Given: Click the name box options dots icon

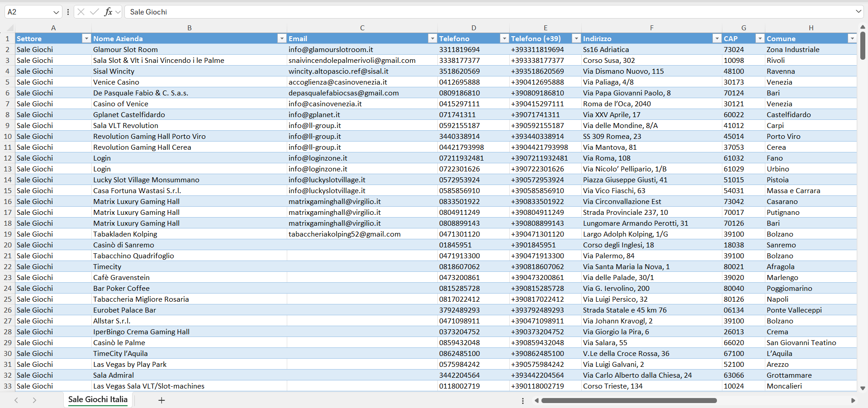Looking at the screenshot, I should coord(68,12).
